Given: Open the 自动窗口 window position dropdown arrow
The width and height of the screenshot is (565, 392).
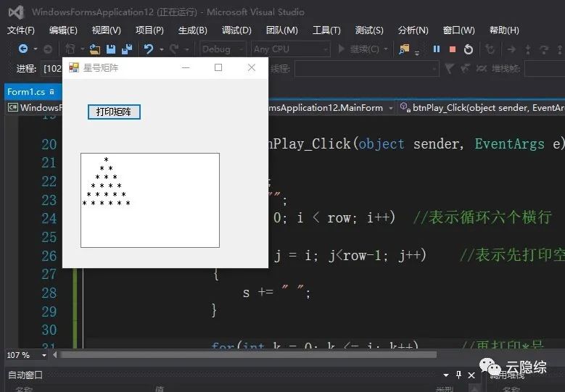Looking at the screenshot, I should pos(446,375).
